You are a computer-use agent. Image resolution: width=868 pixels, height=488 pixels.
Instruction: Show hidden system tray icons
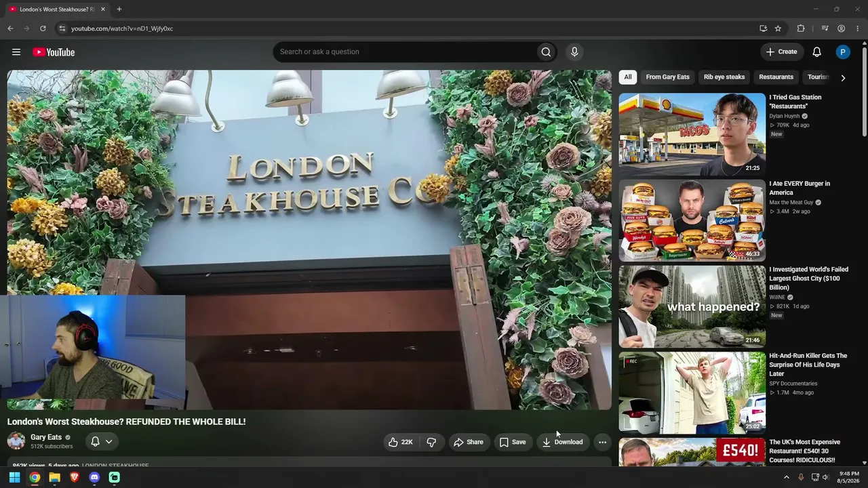787,477
